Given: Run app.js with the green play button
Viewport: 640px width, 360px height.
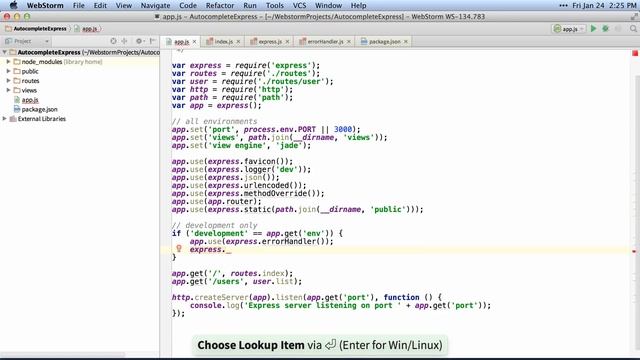Looking at the screenshot, I should coord(593,29).
